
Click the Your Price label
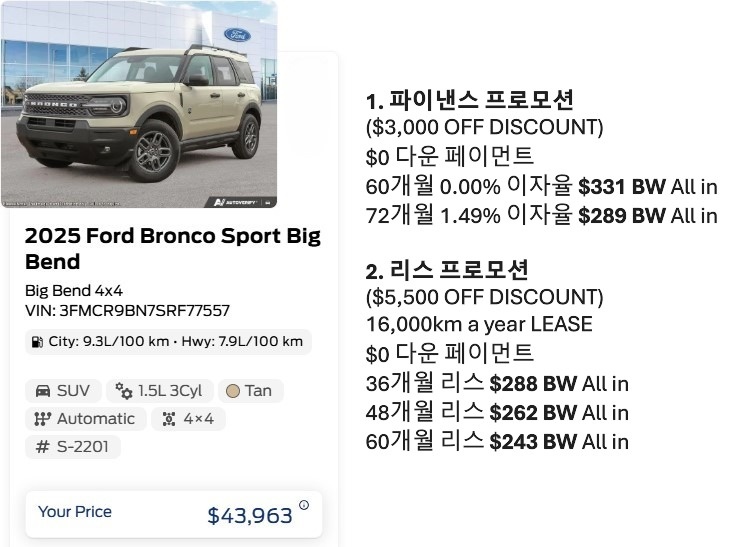coord(75,512)
